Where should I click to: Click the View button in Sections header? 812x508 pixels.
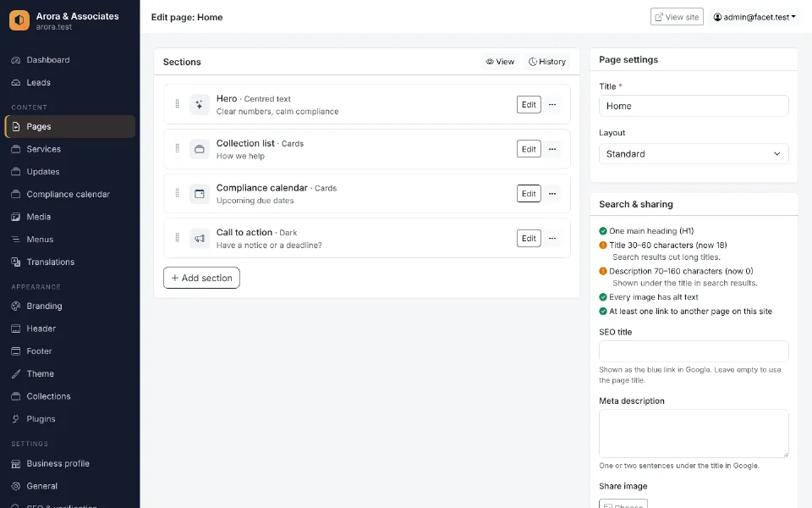click(500, 62)
